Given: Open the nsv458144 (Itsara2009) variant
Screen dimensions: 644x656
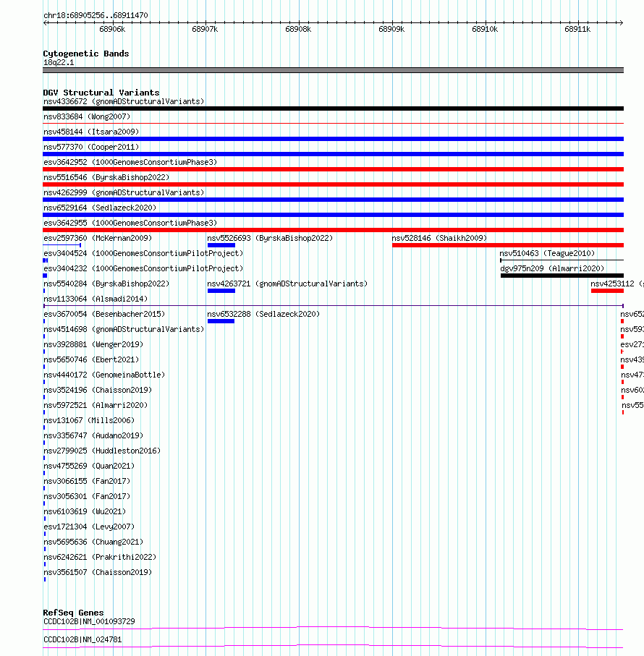Looking at the screenshot, I should coord(91,132).
